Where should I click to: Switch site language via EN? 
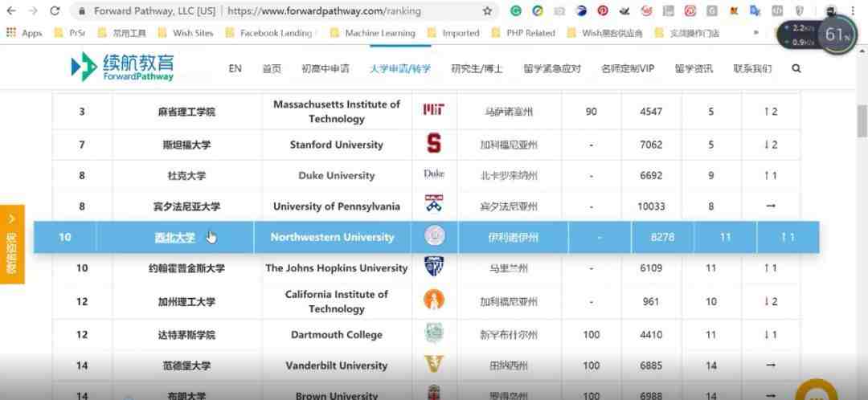[235, 68]
